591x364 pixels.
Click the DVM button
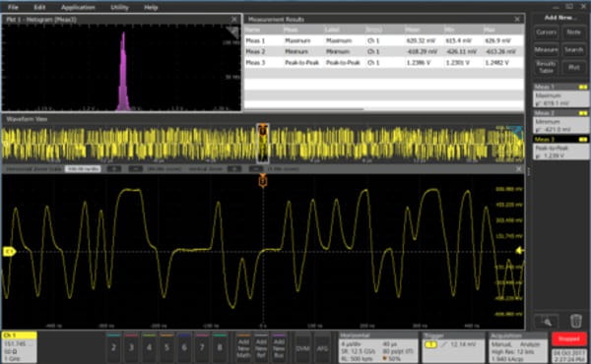[302, 347]
